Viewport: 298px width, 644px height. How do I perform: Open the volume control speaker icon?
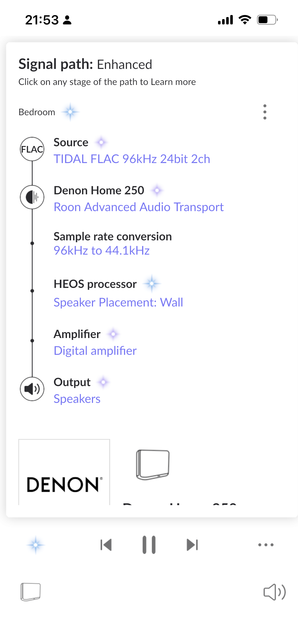coord(275,592)
